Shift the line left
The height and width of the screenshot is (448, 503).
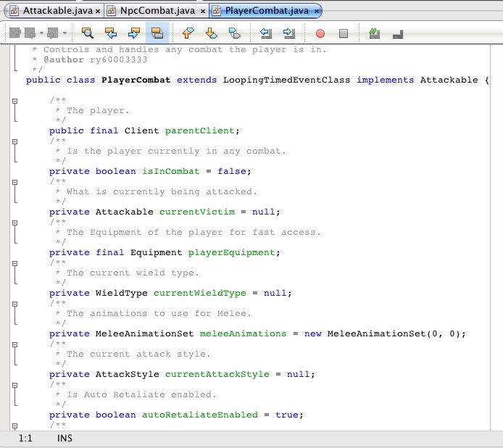click(266, 33)
